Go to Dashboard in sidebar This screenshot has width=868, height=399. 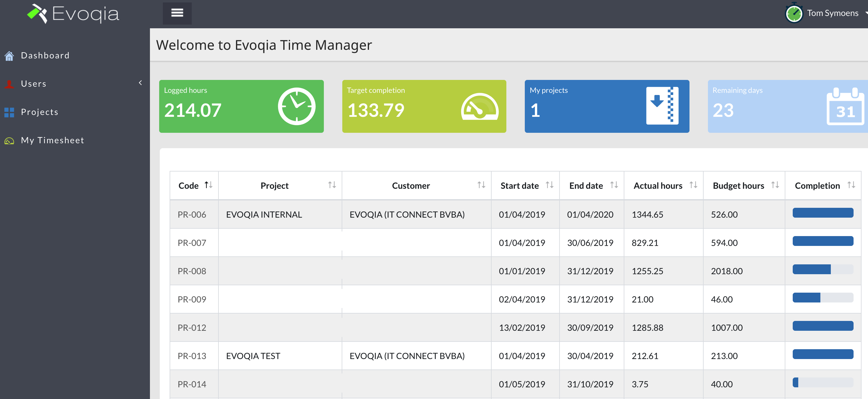tap(45, 56)
